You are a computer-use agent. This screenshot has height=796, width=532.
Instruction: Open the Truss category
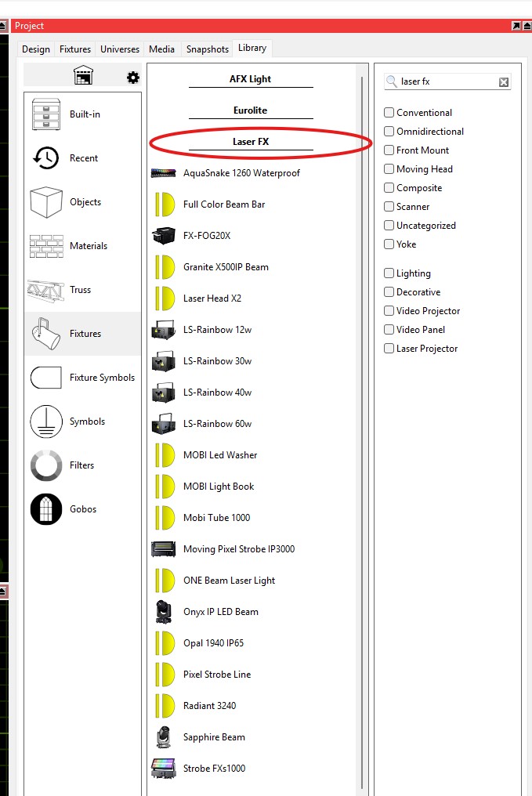[83, 290]
